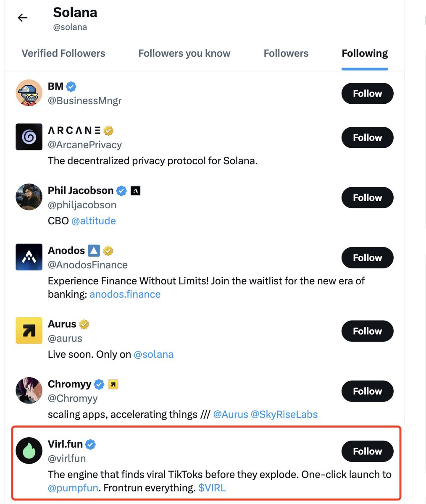Visit the anodos.finance link

tap(125, 294)
